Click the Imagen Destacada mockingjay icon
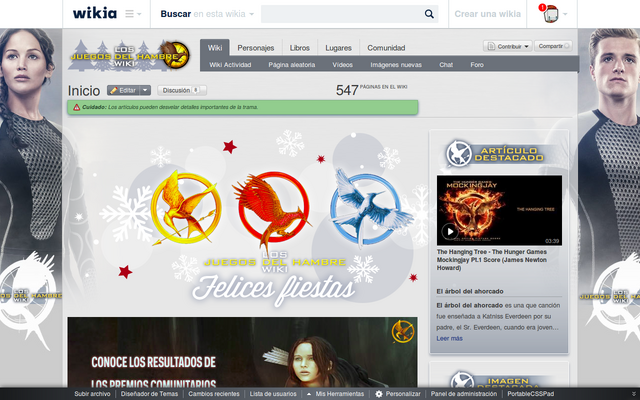The width and height of the screenshot is (640, 400). coord(462,380)
